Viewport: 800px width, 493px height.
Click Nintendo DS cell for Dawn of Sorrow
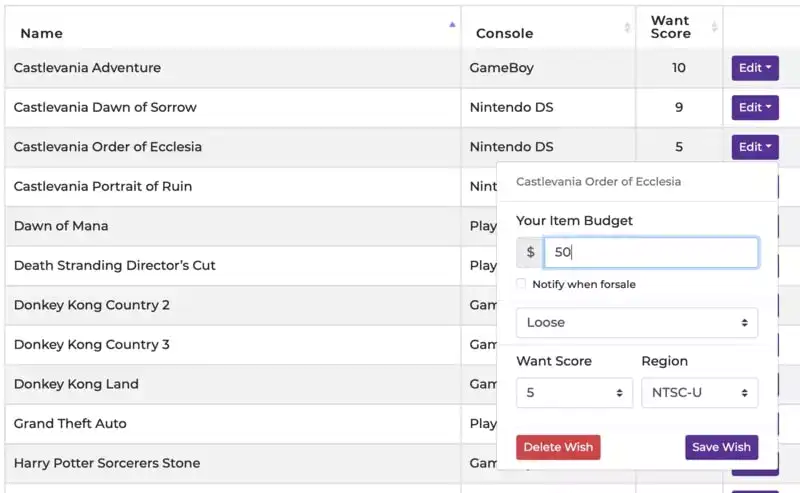[548, 107]
